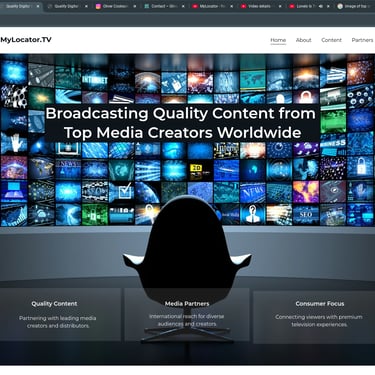Click 'International reach for diverse audiences' text
This screenshot has width=375, height=375.
point(187,320)
